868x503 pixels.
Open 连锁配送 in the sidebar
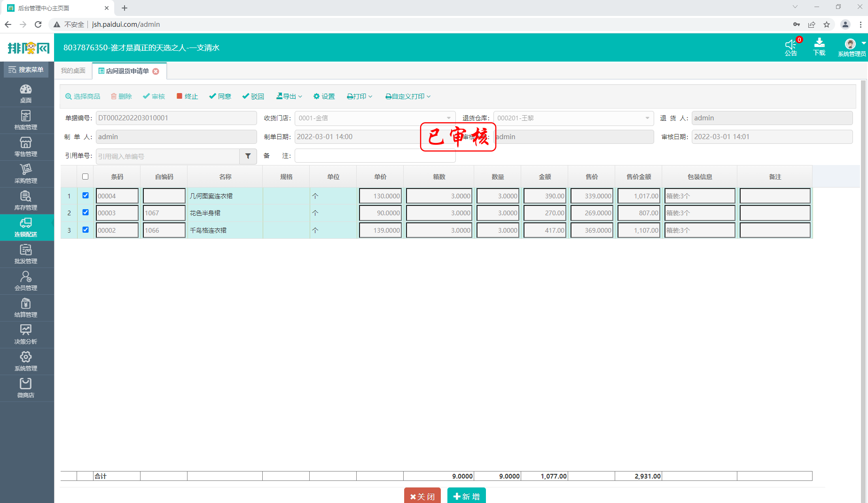26,228
